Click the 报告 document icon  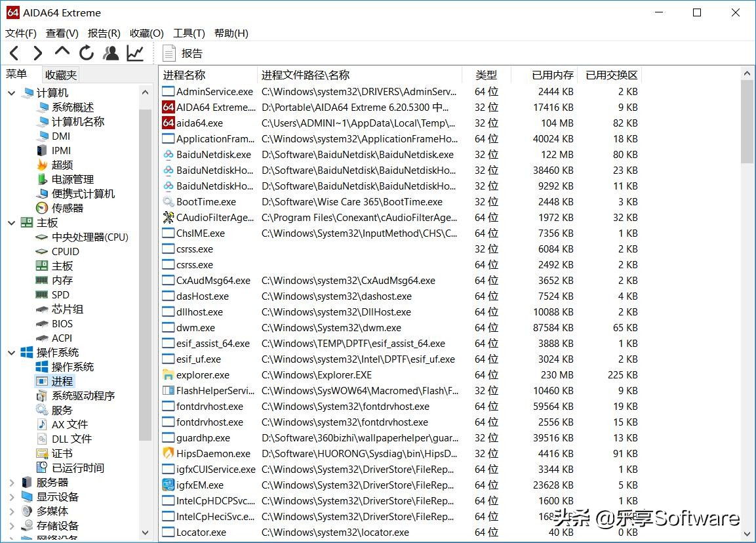click(169, 54)
